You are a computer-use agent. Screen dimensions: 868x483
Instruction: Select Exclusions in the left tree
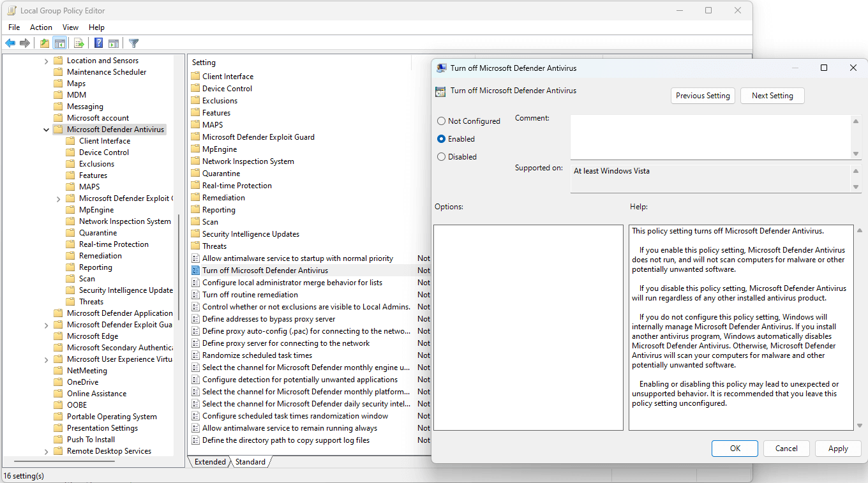(96, 164)
